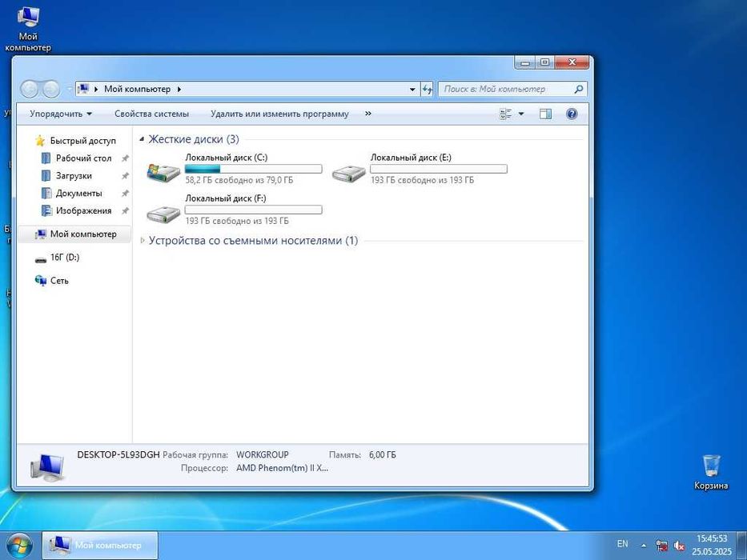Open the Упорядочить dropdown menu
The width and height of the screenshot is (747, 560).
pyautogui.click(x=61, y=114)
